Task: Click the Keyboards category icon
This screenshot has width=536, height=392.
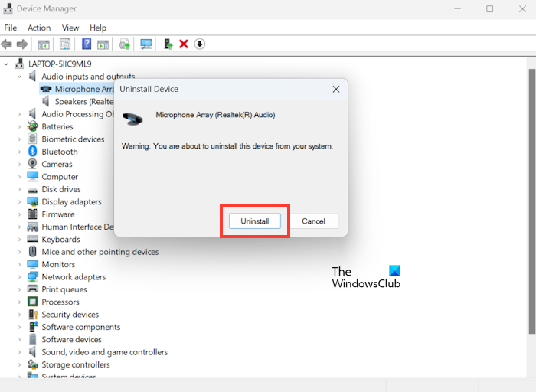Action: click(x=32, y=239)
